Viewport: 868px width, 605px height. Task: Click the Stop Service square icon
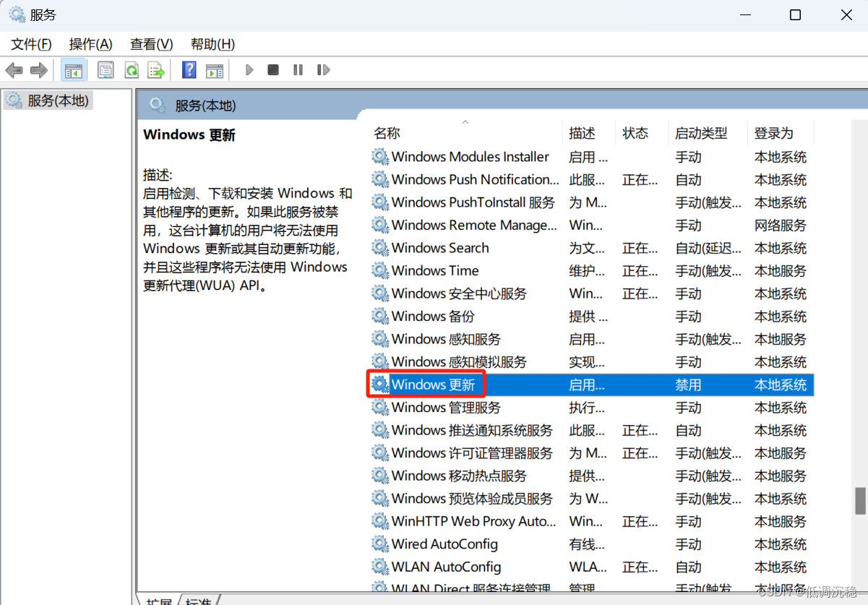click(273, 70)
